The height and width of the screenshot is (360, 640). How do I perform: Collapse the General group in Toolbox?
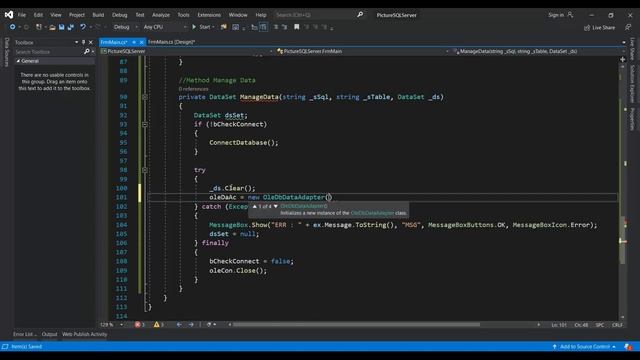coord(18,61)
